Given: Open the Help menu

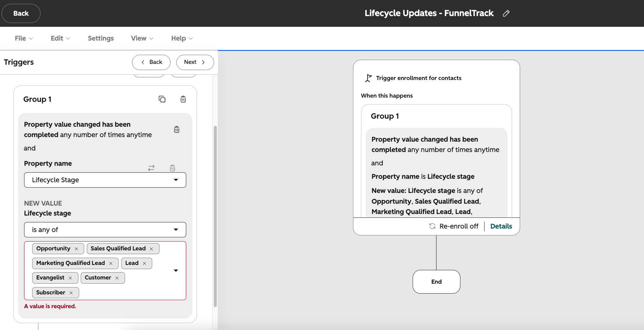Looking at the screenshot, I should click(182, 38).
